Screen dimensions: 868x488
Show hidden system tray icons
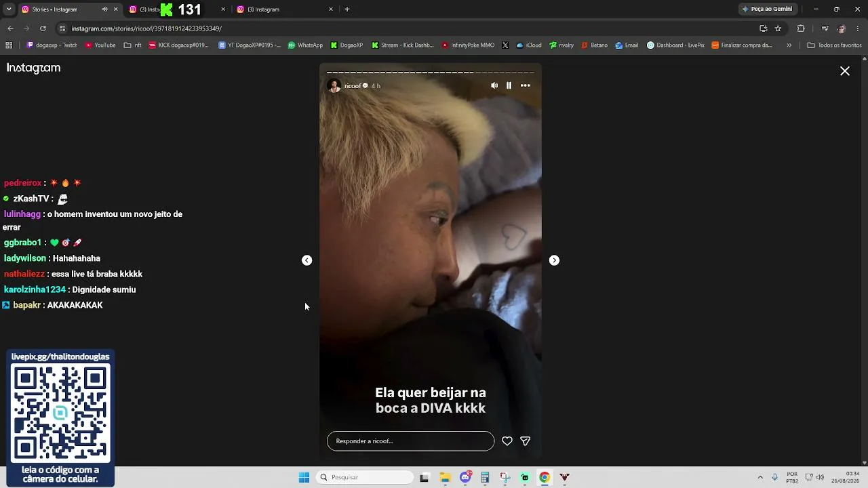click(x=760, y=477)
